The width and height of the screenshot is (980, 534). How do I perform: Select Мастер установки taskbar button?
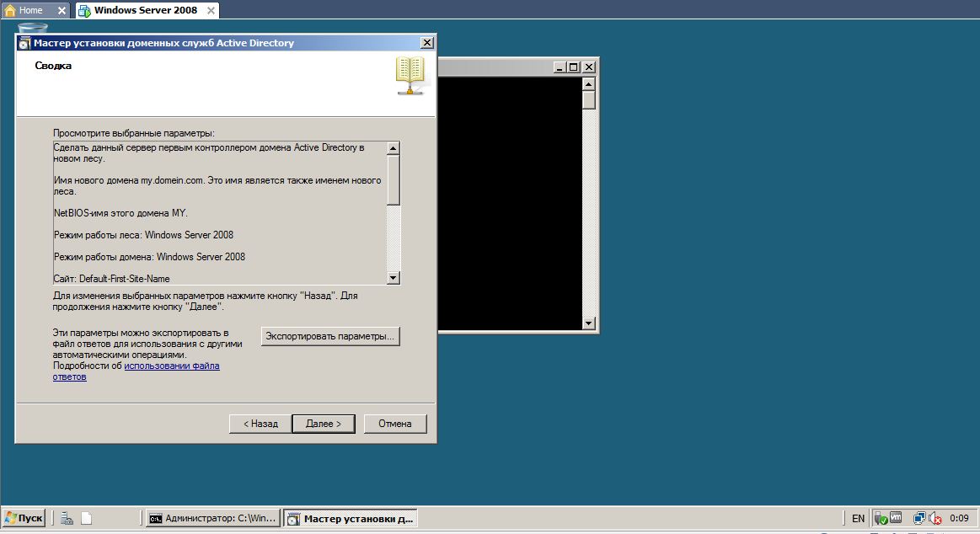pos(351,518)
